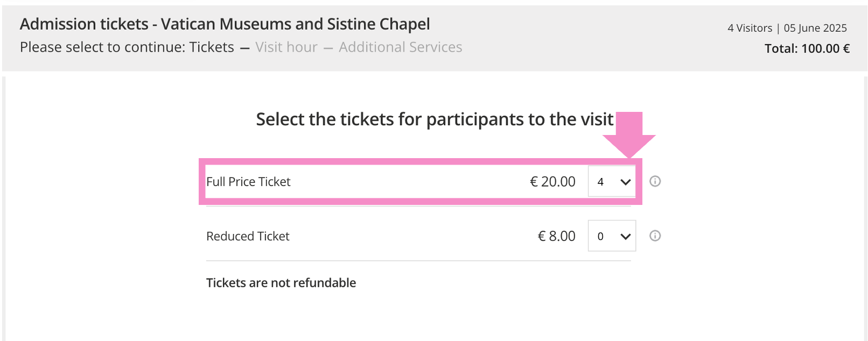
Task: Click the Full Price Ticket label
Action: point(248,182)
